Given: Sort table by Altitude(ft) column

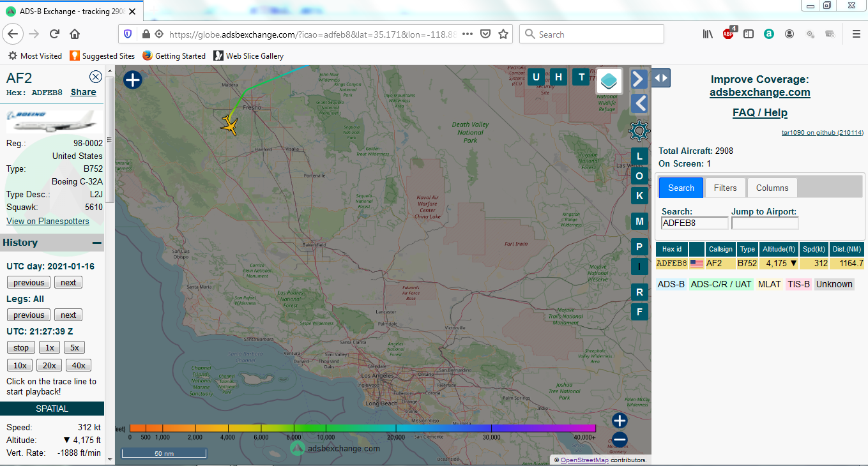Looking at the screenshot, I should click(x=779, y=249).
